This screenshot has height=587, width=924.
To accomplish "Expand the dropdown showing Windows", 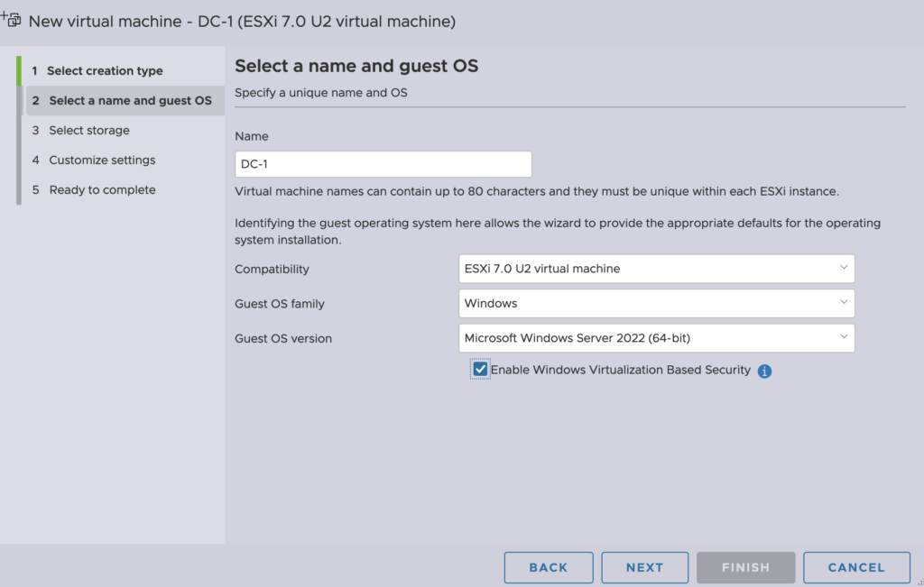I will point(655,304).
